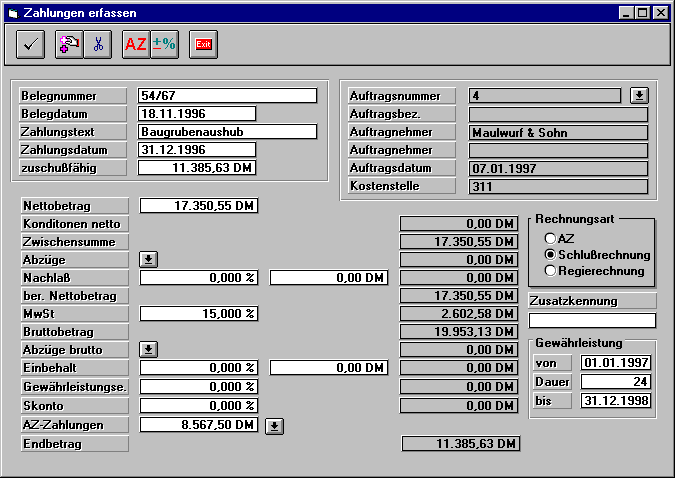The width and height of the screenshot is (675, 478).
Task: Click the Belegnummer input field
Action: click(x=227, y=96)
